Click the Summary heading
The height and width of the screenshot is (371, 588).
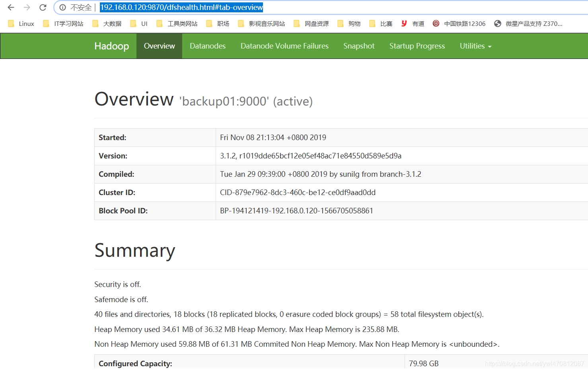click(135, 250)
